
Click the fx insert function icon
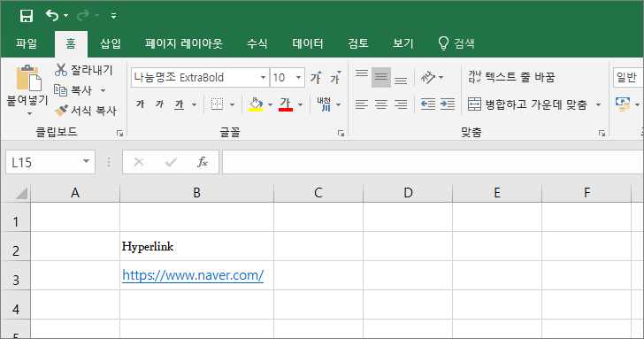(202, 162)
